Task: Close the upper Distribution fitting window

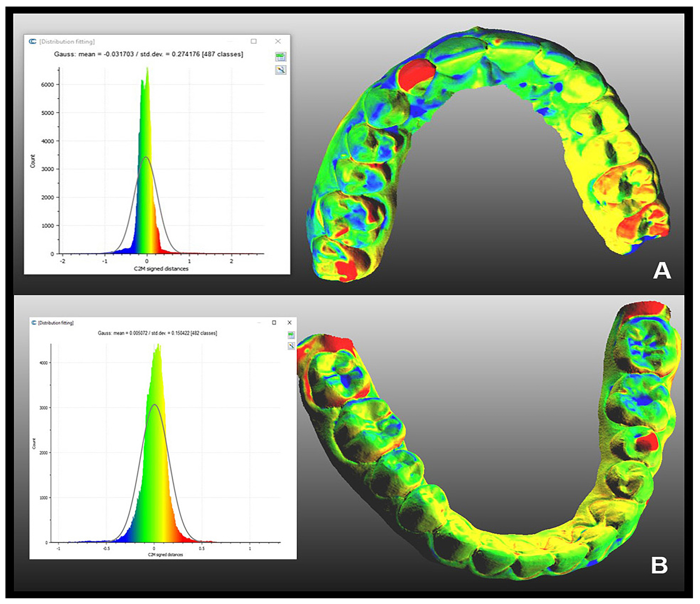Action: pyautogui.click(x=278, y=41)
